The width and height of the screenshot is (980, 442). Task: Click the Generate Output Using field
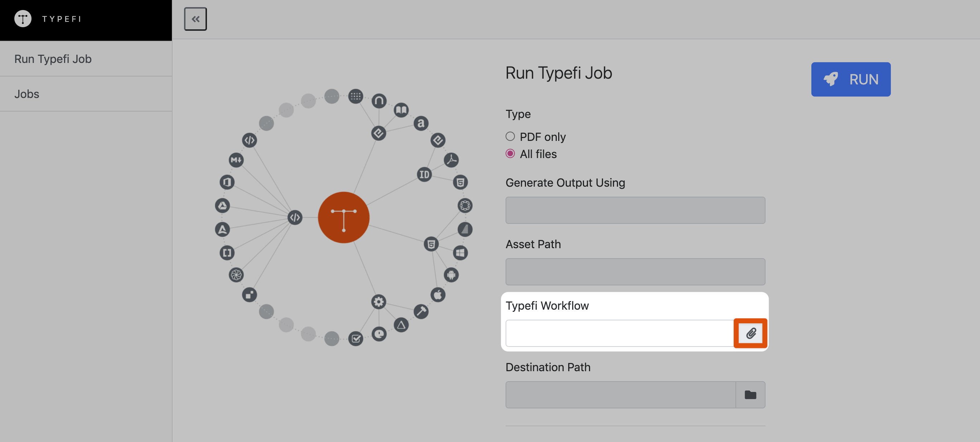tap(635, 210)
